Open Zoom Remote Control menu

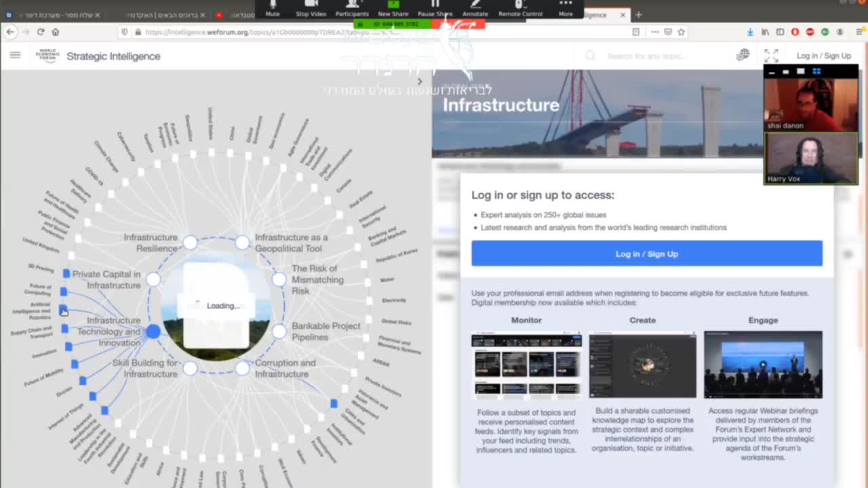pyautogui.click(x=520, y=8)
